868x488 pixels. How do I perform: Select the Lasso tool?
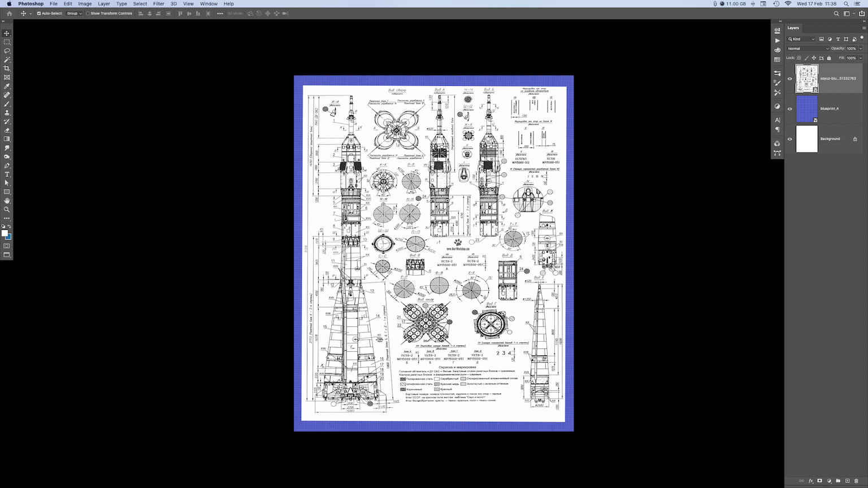(x=7, y=51)
